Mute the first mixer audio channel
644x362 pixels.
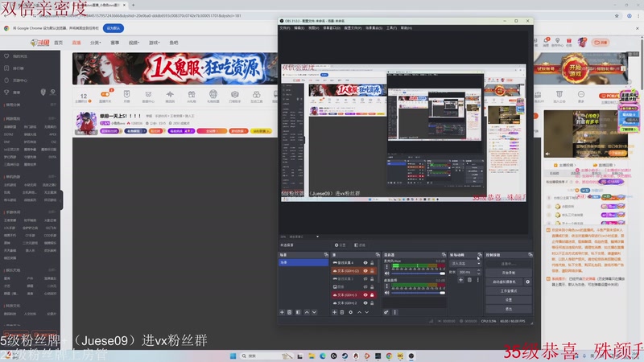[387, 274]
